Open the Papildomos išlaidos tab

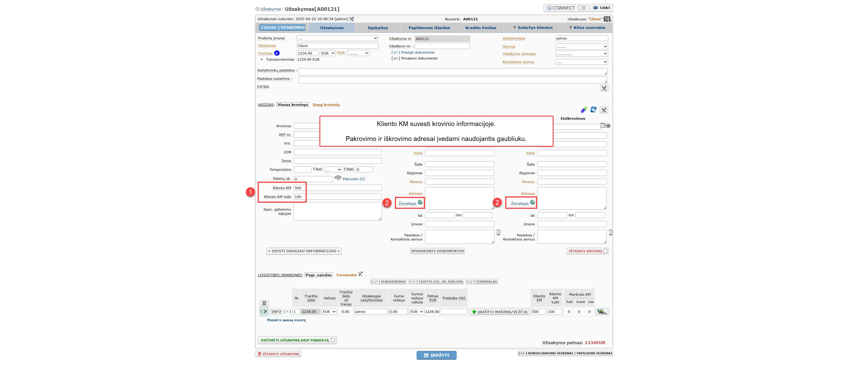tap(429, 28)
